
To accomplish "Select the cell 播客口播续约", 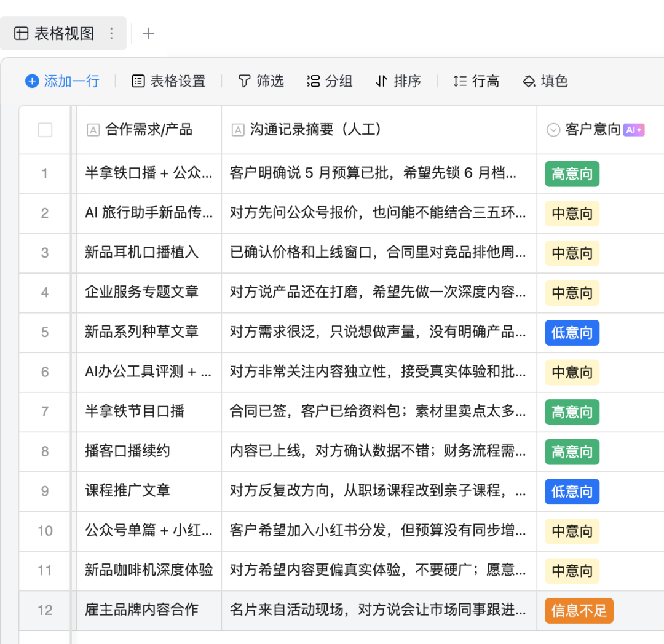I will [149, 451].
